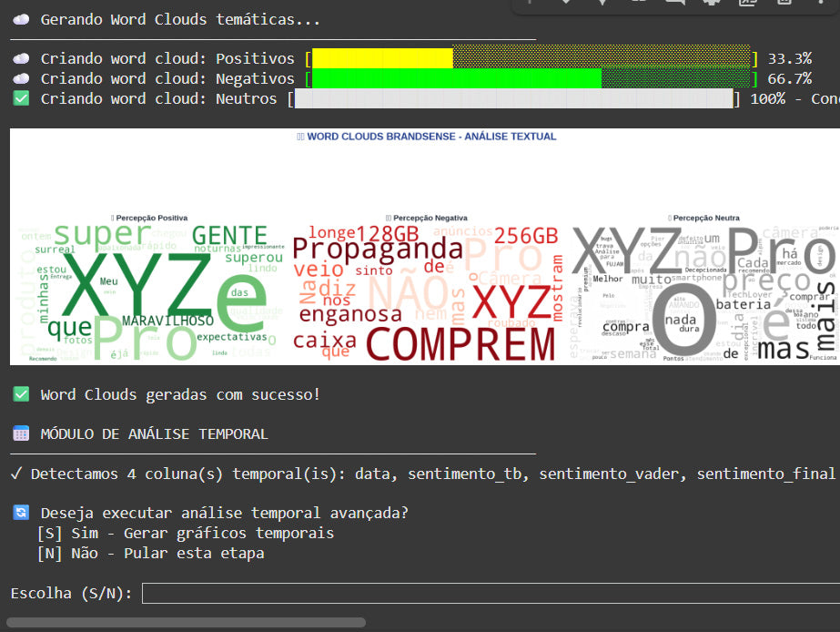
Task: Click the cloud icon on the Positivos line
Action: 21,58
